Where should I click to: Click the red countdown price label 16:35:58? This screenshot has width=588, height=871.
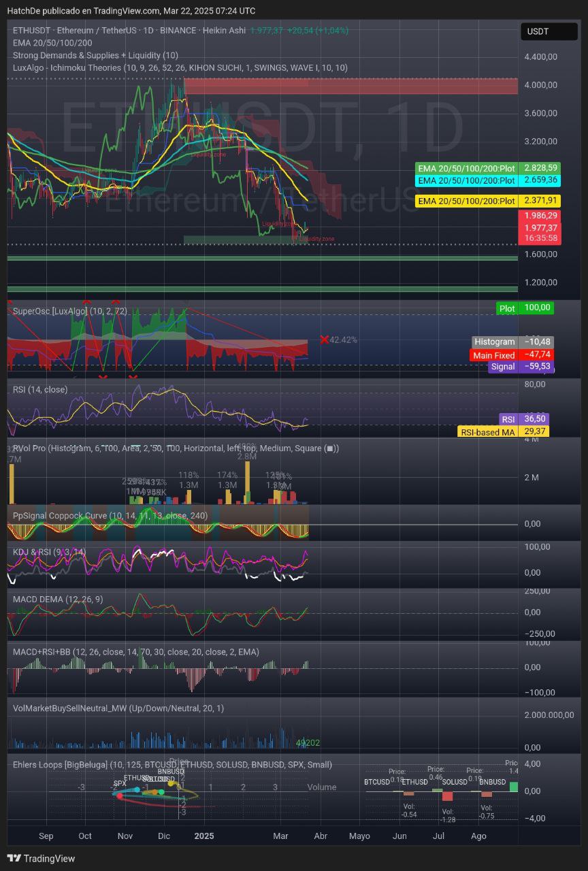541,238
